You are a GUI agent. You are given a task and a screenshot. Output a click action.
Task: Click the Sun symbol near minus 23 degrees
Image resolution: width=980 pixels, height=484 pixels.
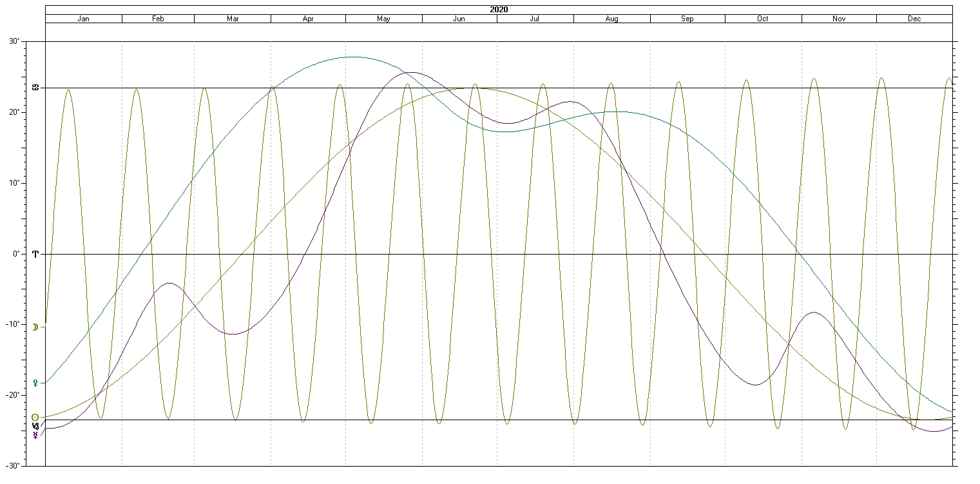click(35, 418)
